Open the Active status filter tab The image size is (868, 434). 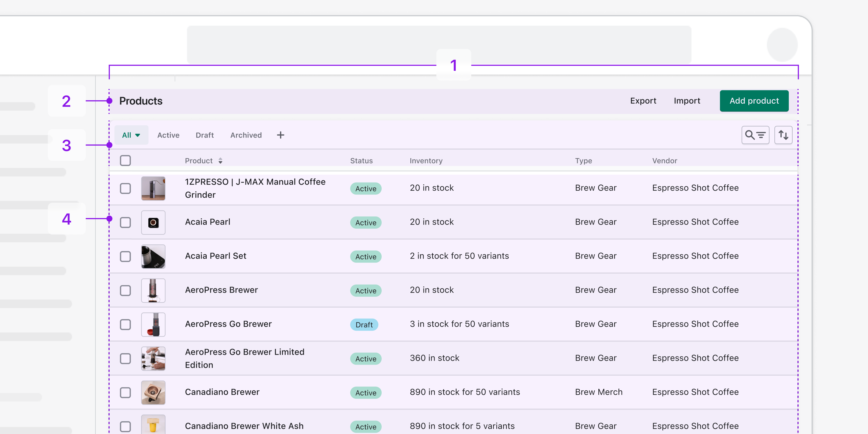(x=168, y=135)
